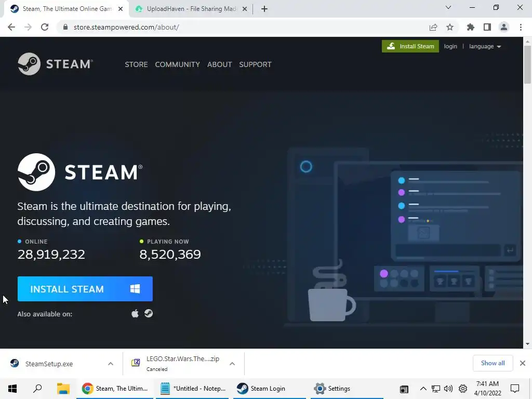Image resolution: width=532 pixels, height=399 pixels.
Task: Click the SteamOS download icon
Action: tap(148, 313)
